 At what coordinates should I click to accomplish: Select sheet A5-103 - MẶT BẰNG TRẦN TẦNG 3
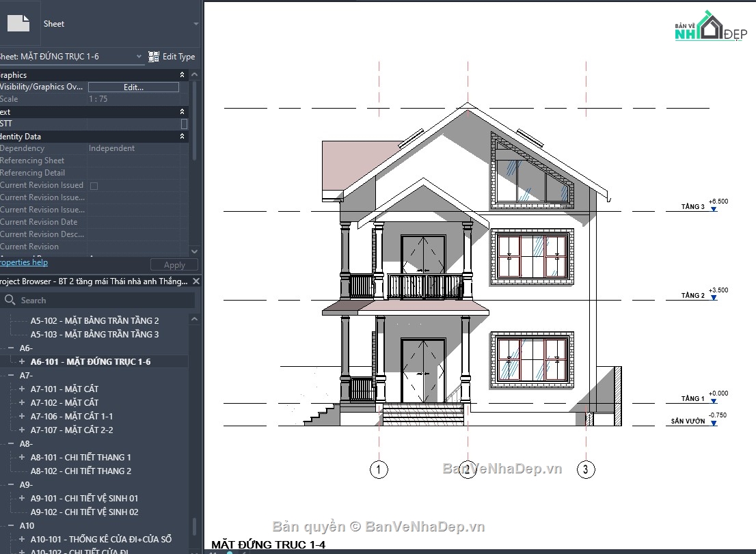coord(94,334)
